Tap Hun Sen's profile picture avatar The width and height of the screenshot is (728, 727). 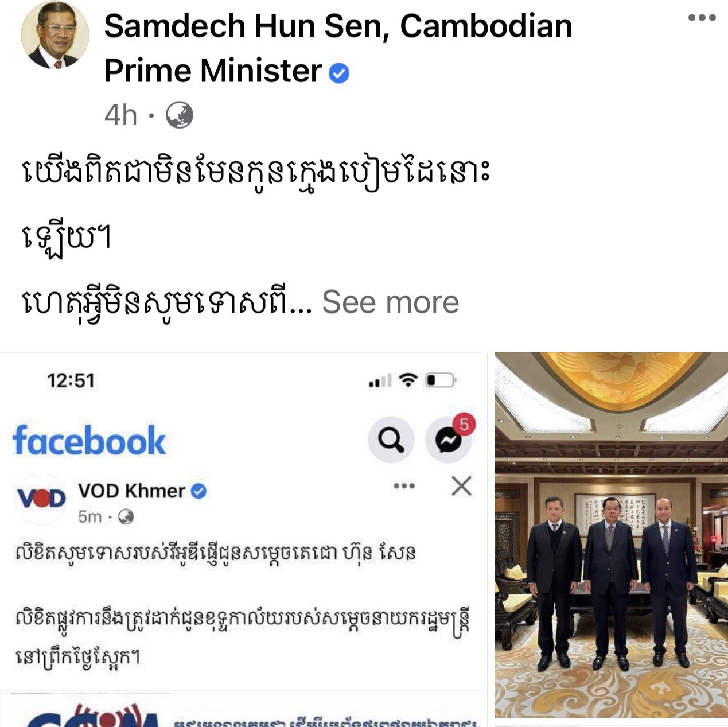pos(55,35)
